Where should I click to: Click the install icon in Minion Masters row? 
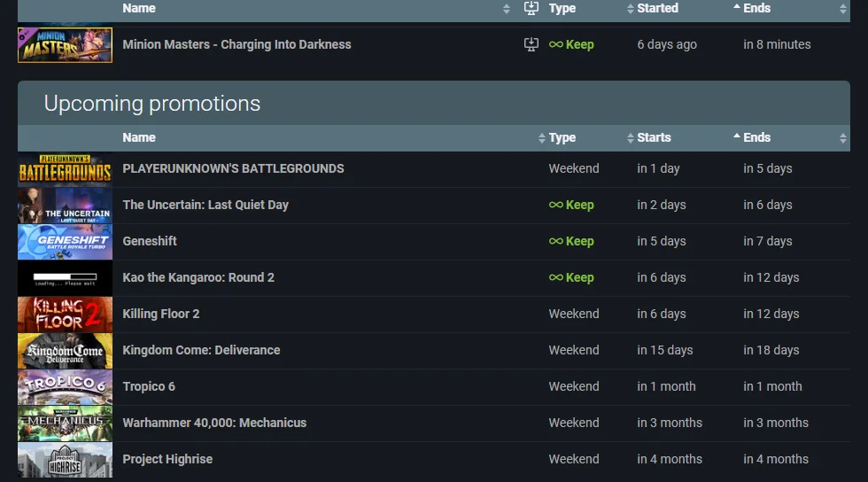[531, 44]
